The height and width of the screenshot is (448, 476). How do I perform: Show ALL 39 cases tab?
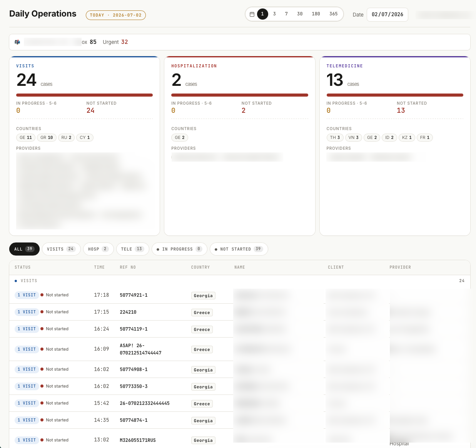coord(24,249)
